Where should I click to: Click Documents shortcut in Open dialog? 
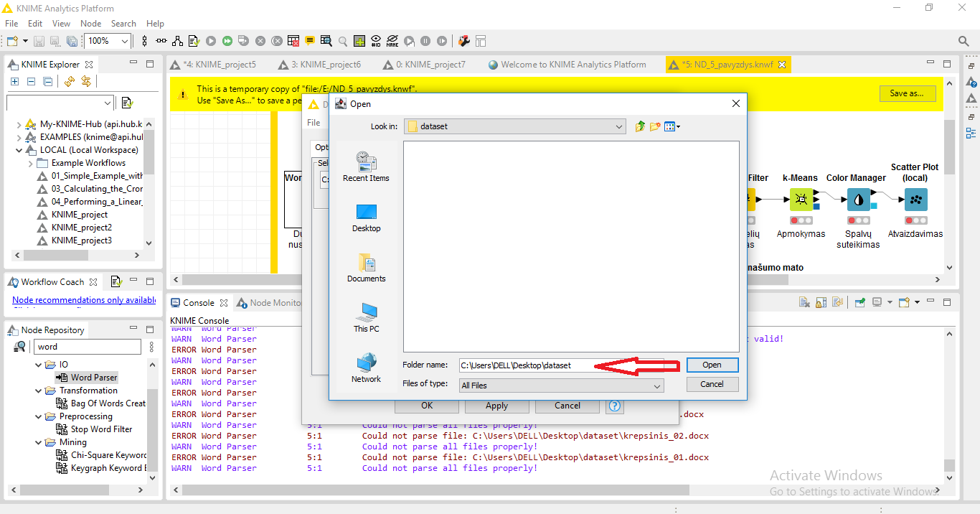pyautogui.click(x=366, y=268)
